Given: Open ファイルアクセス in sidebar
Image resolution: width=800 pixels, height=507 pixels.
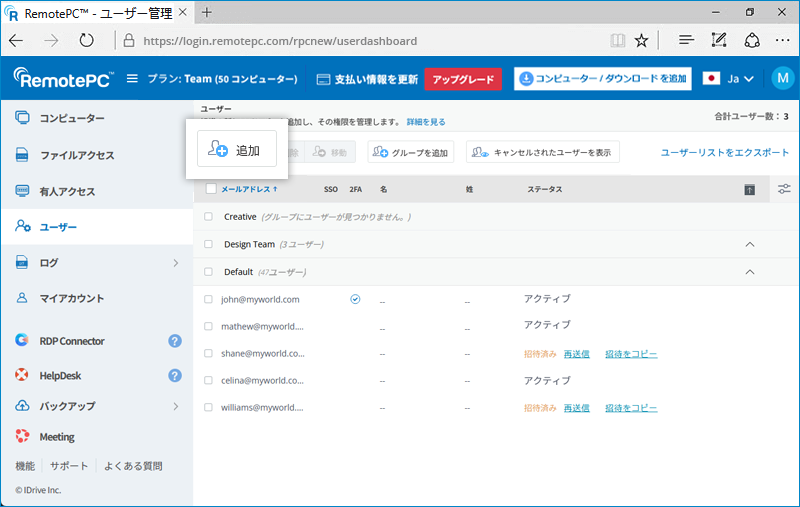Looking at the screenshot, I should [x=77, y=155].
